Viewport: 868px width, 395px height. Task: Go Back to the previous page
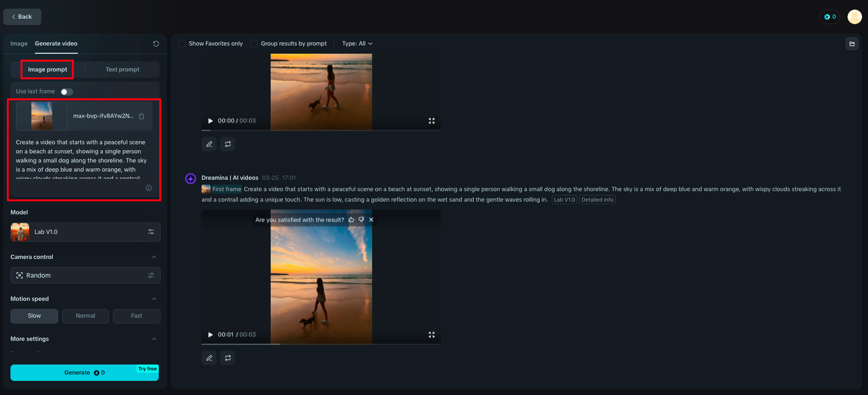(22, 17)
